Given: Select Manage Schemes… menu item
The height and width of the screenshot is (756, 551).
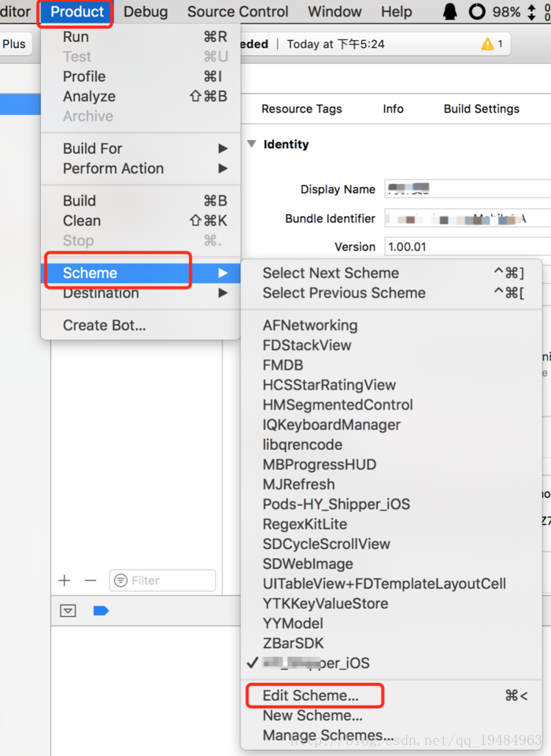Looking at the screenshot, I should tap(328, 736).
